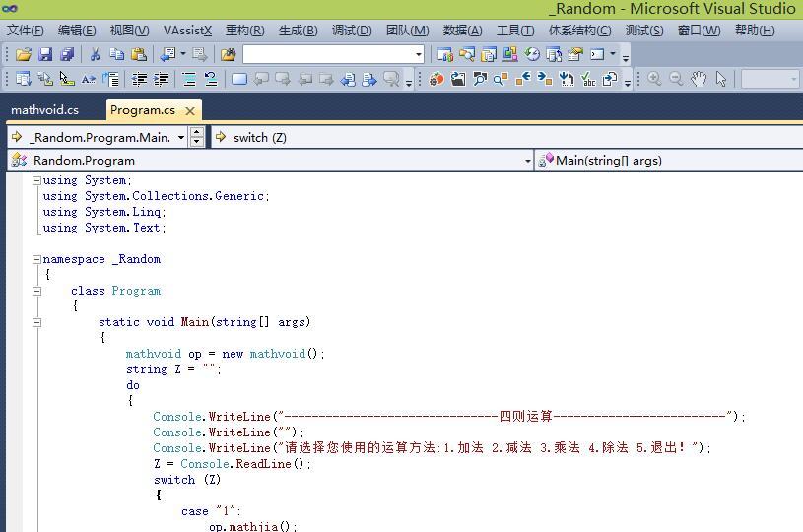The image size is (803, 532).
Task: Collapse the using directives block
Action: (x=36, y=180)
